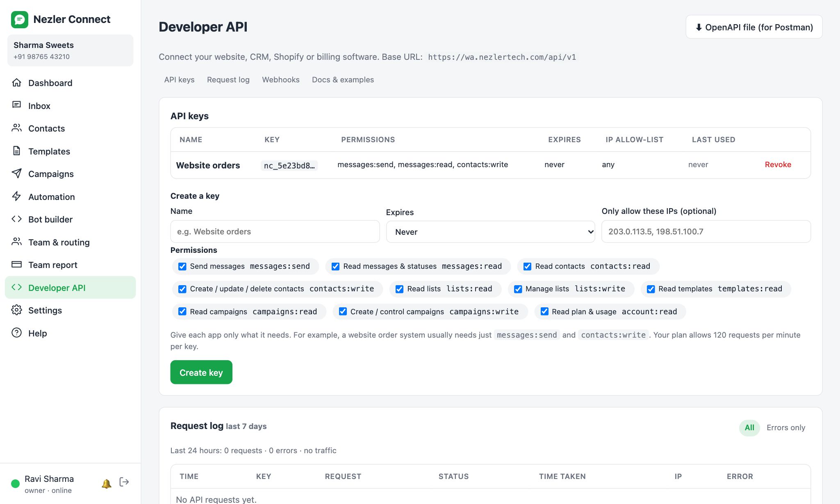This screenshot has width=840, height=504.
Task: Uncheck Send messages permission
Action: click(182, 266)
